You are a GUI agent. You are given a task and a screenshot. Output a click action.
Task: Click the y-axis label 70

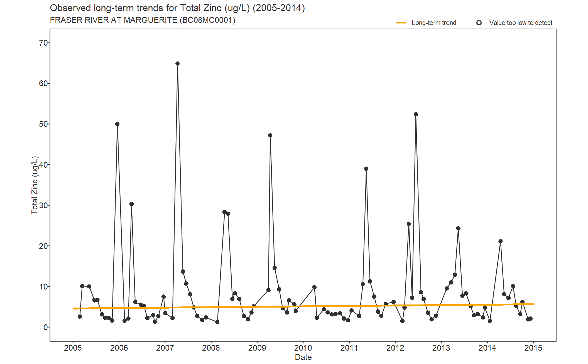tap(43, 43)
